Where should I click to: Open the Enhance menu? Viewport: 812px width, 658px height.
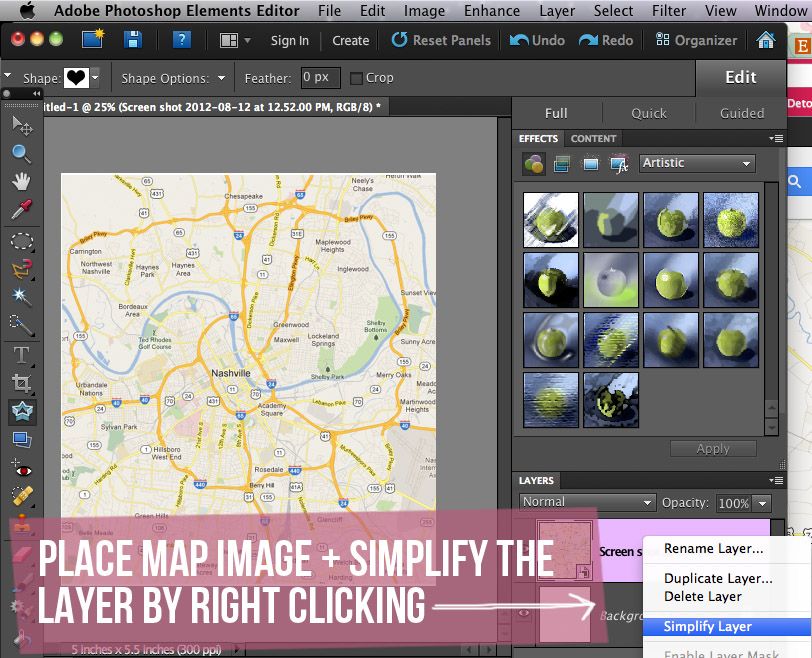(492, 10)
